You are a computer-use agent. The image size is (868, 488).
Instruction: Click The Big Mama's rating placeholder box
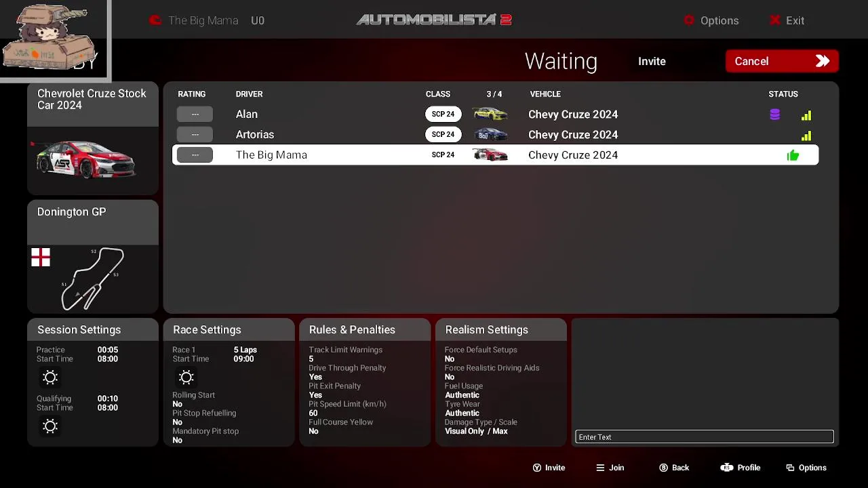coord(195,155)
